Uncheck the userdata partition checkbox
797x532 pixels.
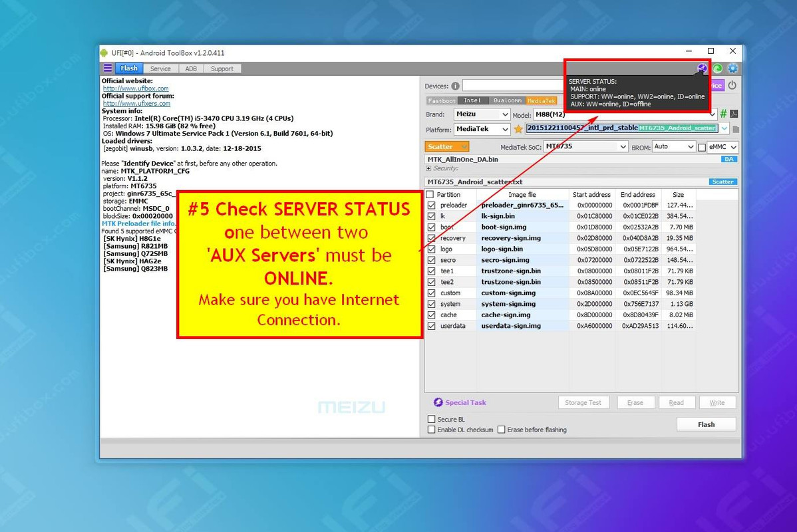coord(432,326)
